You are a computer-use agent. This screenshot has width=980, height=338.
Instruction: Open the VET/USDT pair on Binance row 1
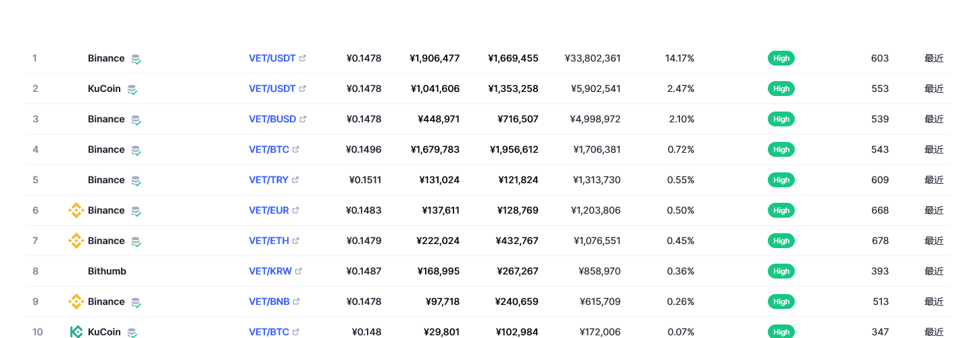click(272, 58)
